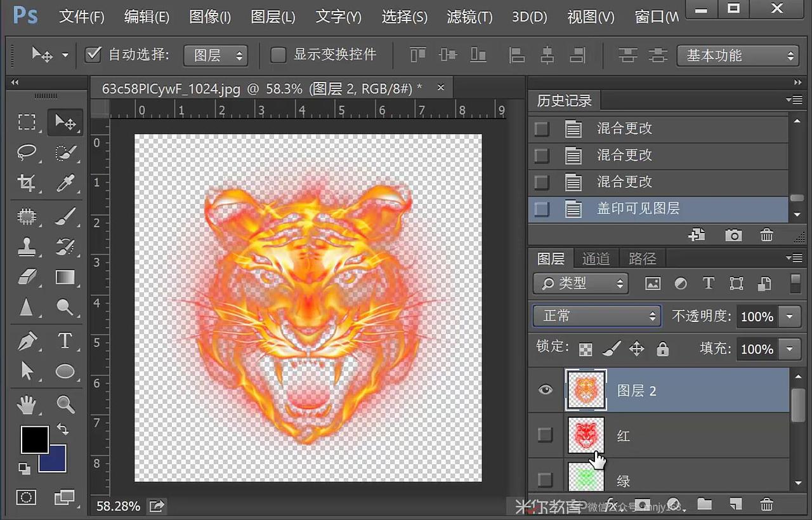This screenshot has width=812, height=520.
Task: Select the Ellipse shape tool
Action: point(65,371)
